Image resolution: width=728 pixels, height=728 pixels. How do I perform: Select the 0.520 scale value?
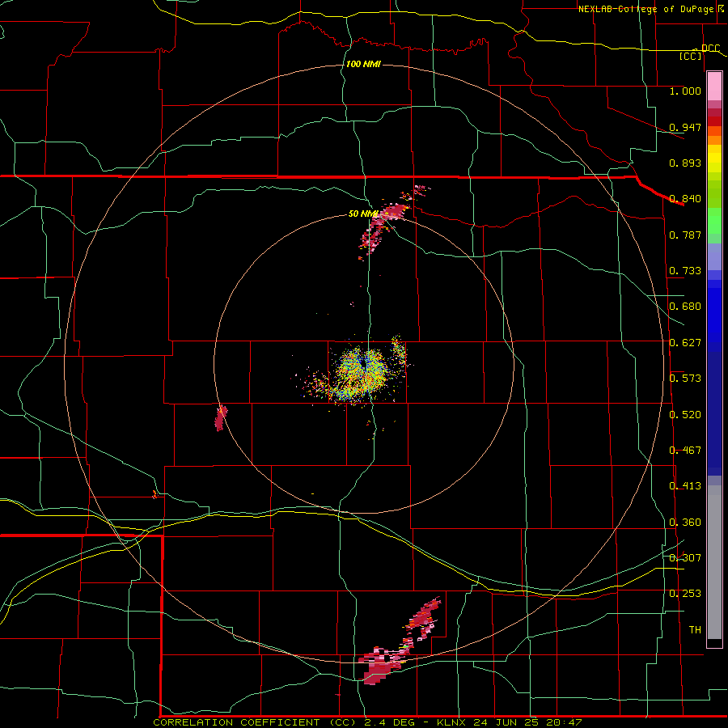click(685, 415)
